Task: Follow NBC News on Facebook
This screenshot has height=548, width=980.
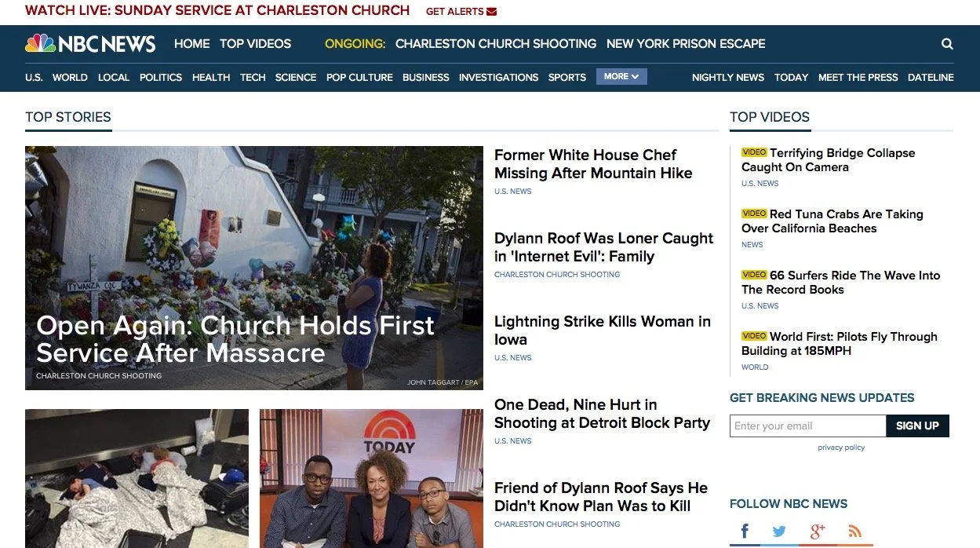Action: click(x=745, y=532)
